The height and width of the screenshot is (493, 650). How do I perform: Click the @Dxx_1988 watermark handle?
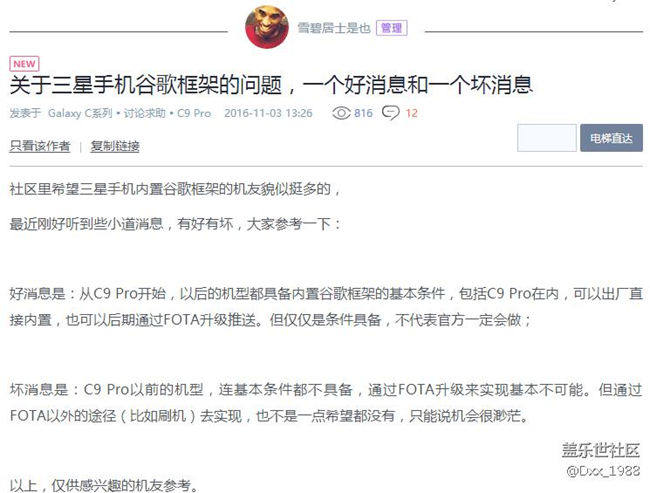603,471
